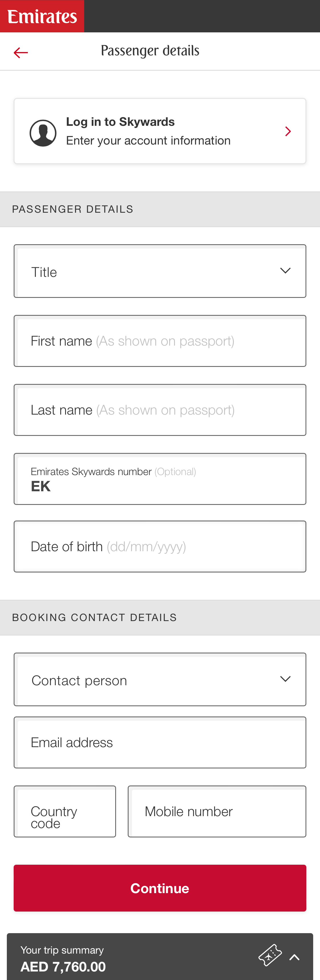Click the Emirates Skywards number field
320x980 pixels.
[160, 478]
